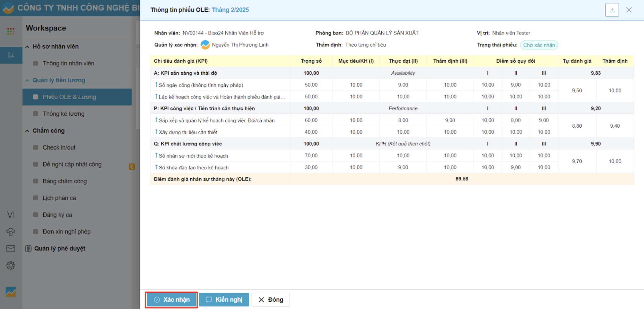Select the Bảng chấm công menu item
The height and width of the screenshot is (309, 644).
coord(64,181)
